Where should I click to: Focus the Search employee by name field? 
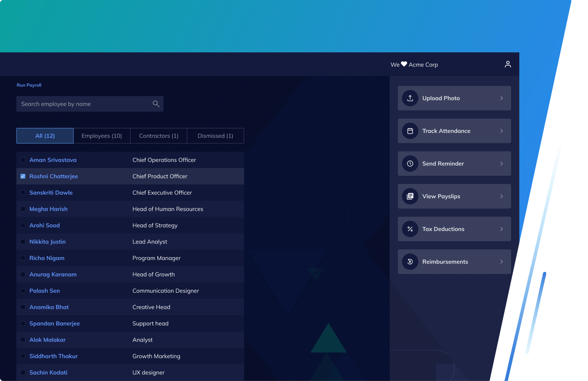point(90,104)
